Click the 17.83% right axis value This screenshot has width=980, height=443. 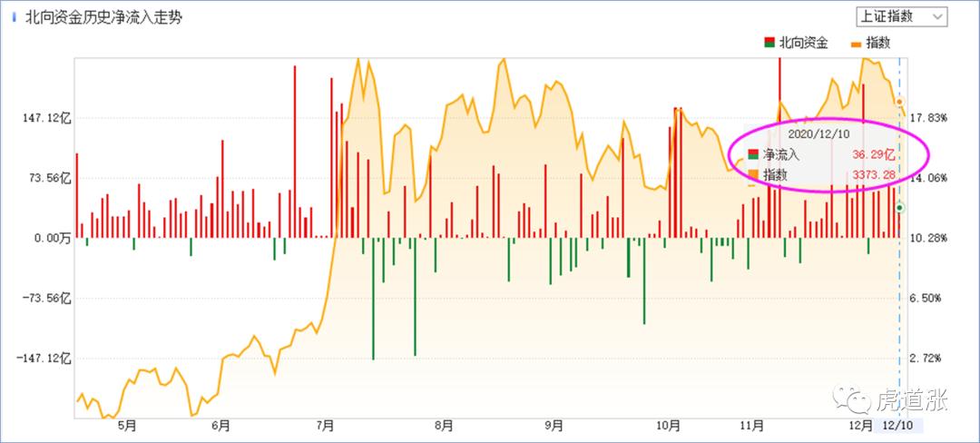tap(929, 117)
